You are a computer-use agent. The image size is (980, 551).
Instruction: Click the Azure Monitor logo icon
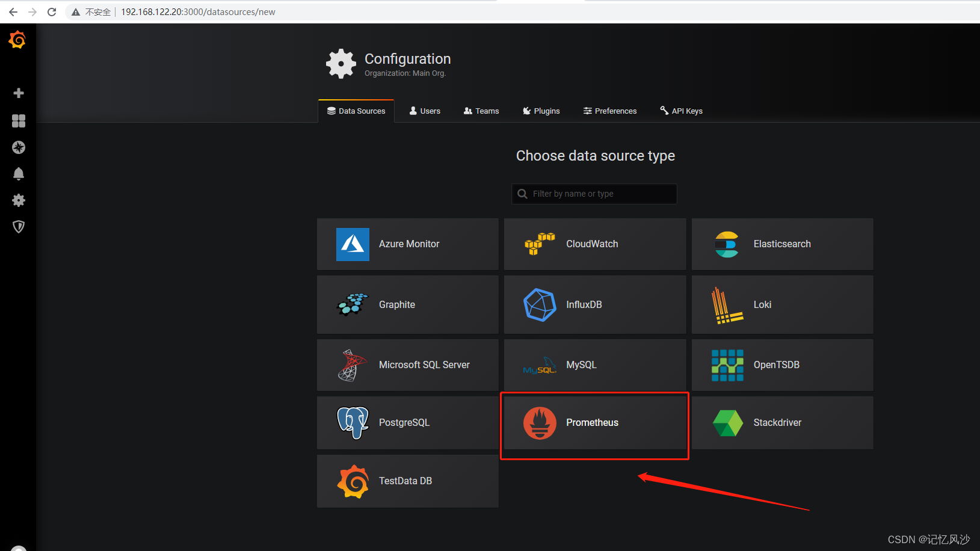[353, 244]
